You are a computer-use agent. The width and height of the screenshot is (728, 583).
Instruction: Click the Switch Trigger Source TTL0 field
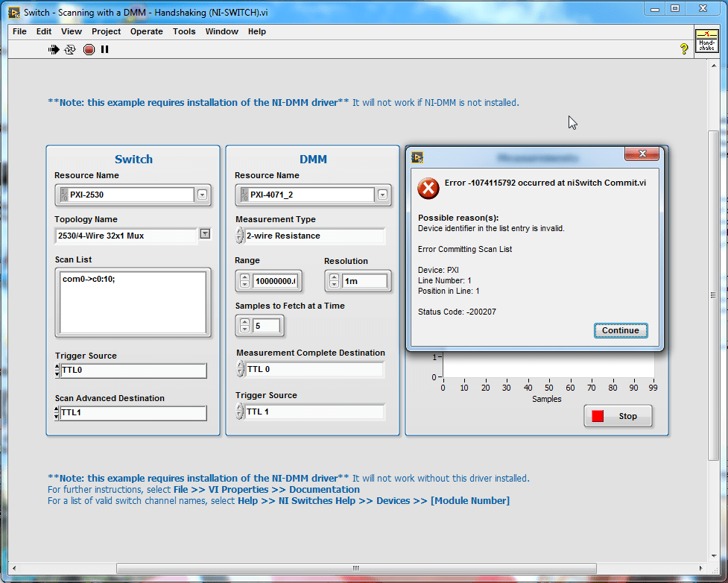pyautogui.click(x=133, y=371)
